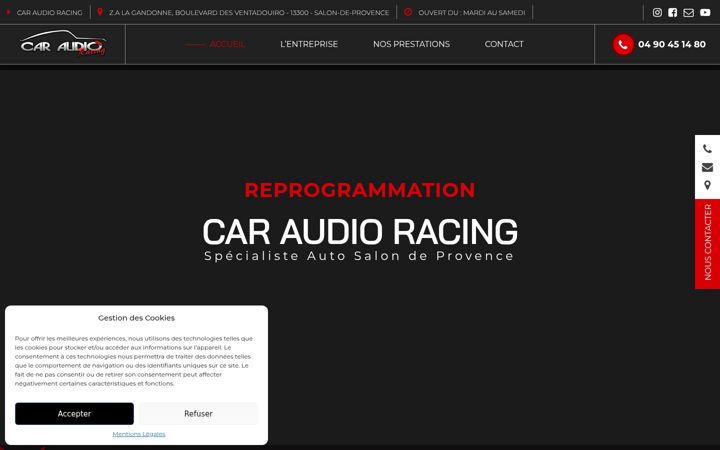This screenshot has height=450, width=720.
Task: Click the Ouvert du Mardi au Samedi text
Action: click(472, 12)
